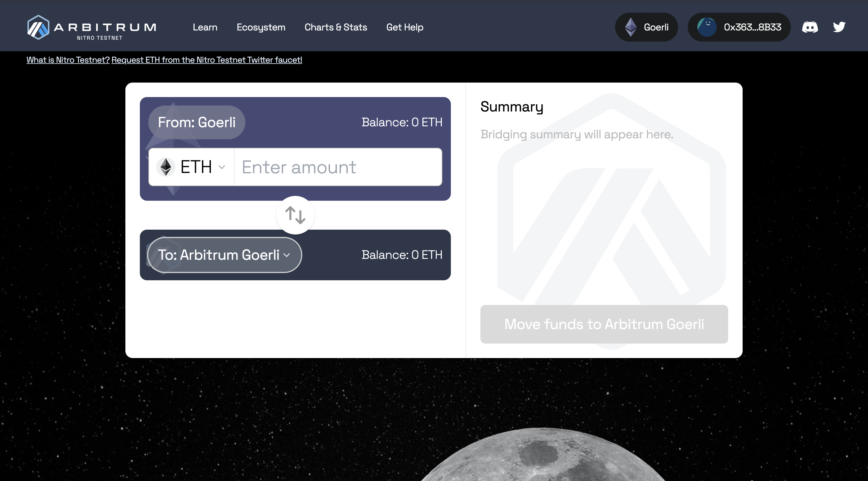Click the ETH token logo icon
Viewport: 868px width, 481px height.
(x=165, y=167)
